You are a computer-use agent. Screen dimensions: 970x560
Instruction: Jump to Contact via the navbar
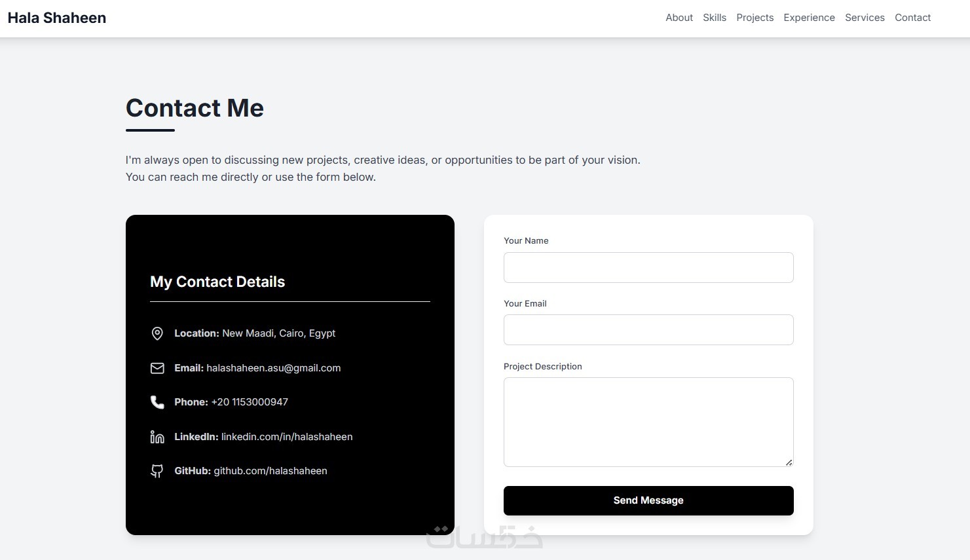click(x=912, y=18)
